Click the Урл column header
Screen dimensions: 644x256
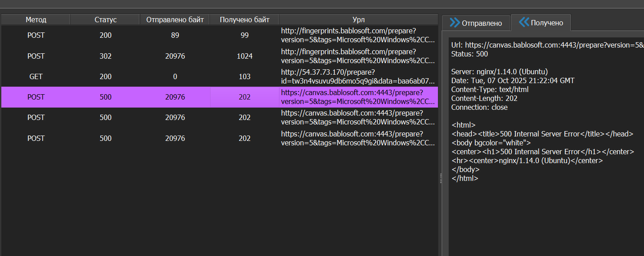click(x=358, y=20)
